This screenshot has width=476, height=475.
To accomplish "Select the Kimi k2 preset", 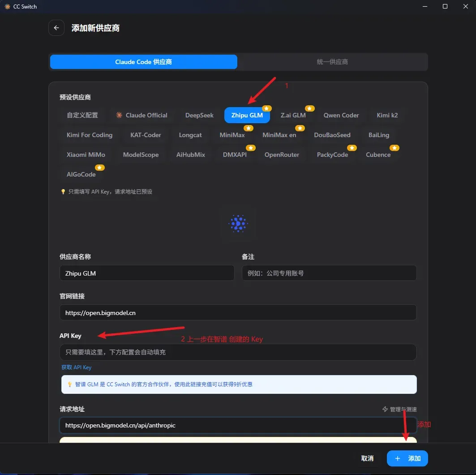I will (x=387, y=116).
